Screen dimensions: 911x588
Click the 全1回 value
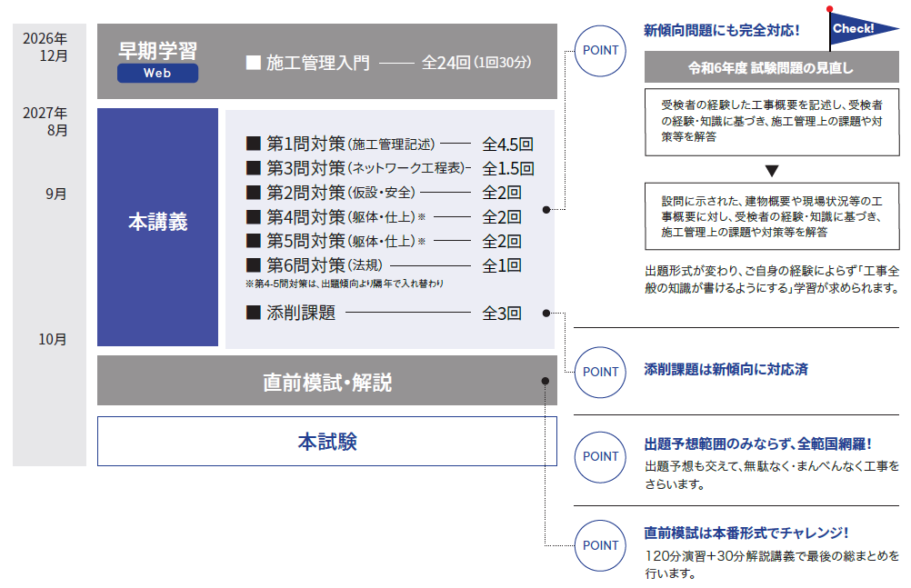click(501, 265)
